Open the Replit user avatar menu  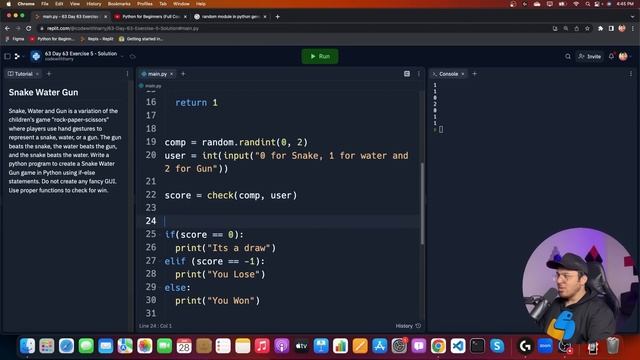click(623, 56)
